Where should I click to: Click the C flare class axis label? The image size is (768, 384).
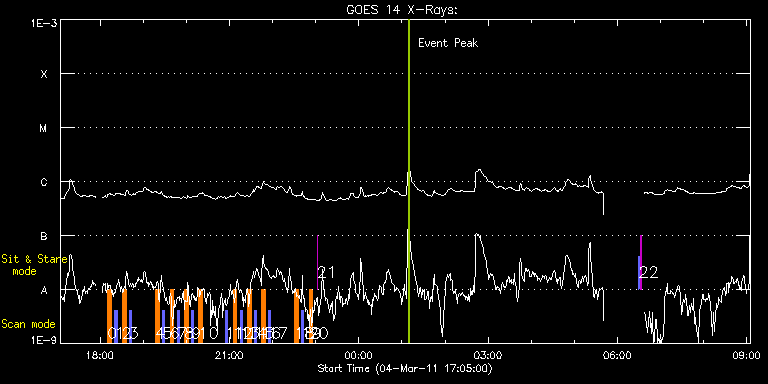tap(44, 182)
